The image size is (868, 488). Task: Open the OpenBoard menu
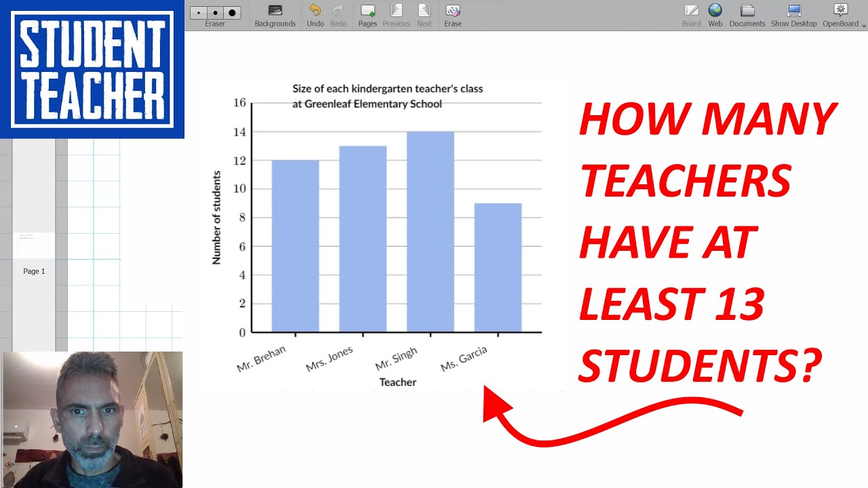[841, 16]
